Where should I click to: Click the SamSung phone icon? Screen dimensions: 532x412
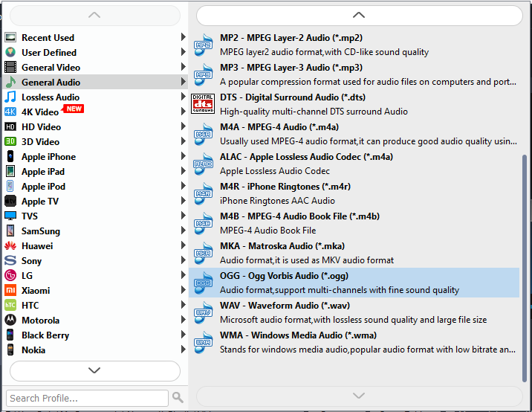point(10,231)
